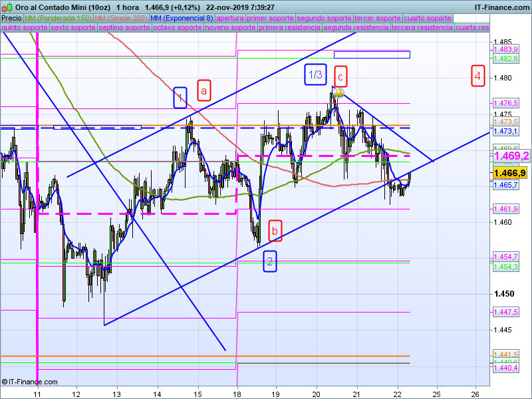Click date 22 on the time axis
Screen dimensions: 532x399
(397, 394)
